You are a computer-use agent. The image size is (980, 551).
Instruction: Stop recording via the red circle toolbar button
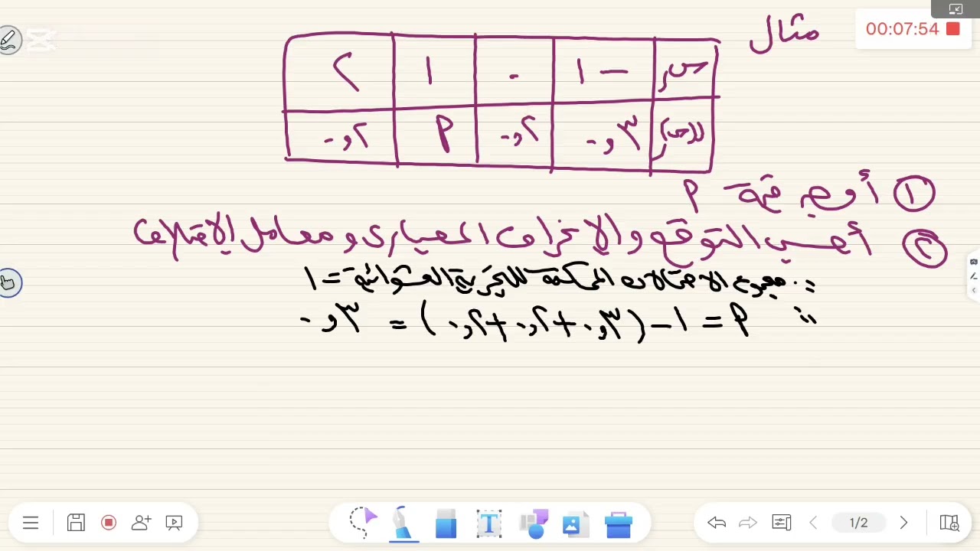pos(109,523)
